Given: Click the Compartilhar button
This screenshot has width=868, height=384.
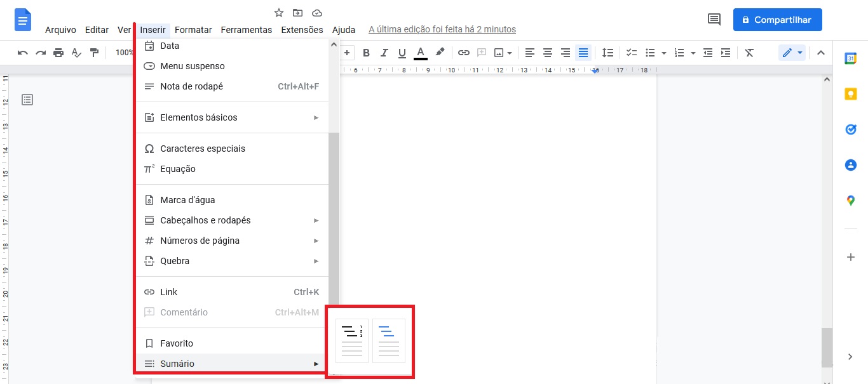Looking at the screenshot, I should click(x=777, y=20).
